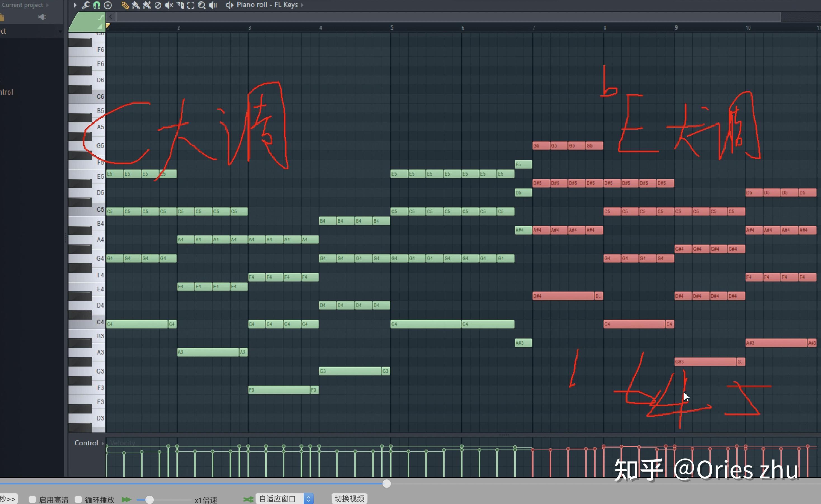
Task: Select the F5 green note near bar 7
Action: (x=523, y=164)
